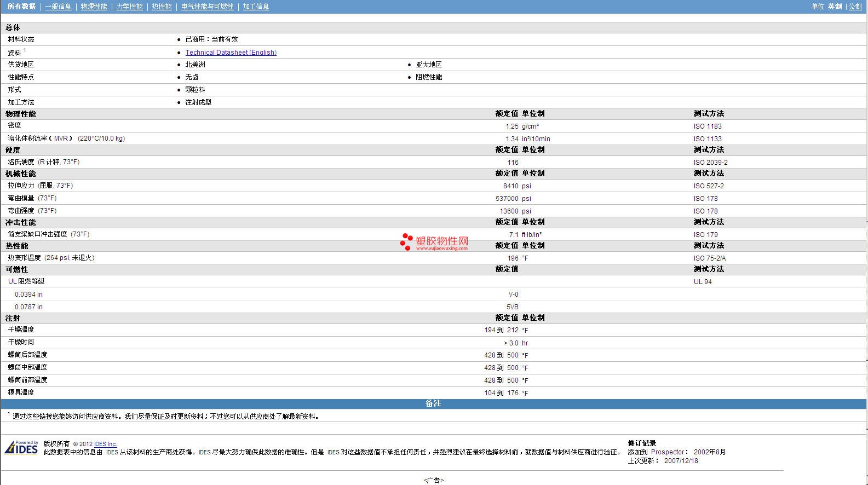Screen dimensions: 868x485
Task: Click the 弯曲强度 value 13600
Action: [x=509, y=211]
